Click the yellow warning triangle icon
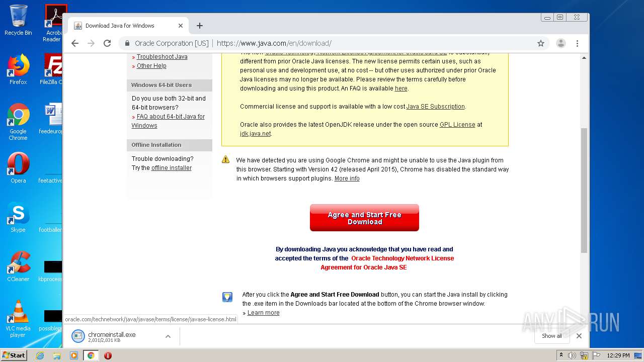Viewport: 644px width, 362px height. coord(226,159)
